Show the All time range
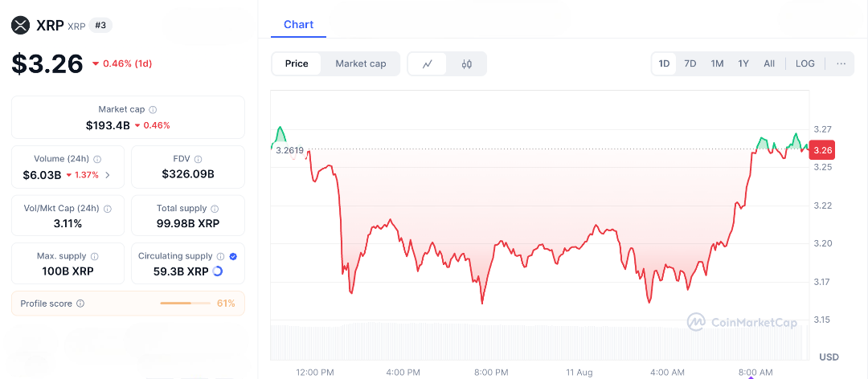868x379 pixels. point(769,63)
